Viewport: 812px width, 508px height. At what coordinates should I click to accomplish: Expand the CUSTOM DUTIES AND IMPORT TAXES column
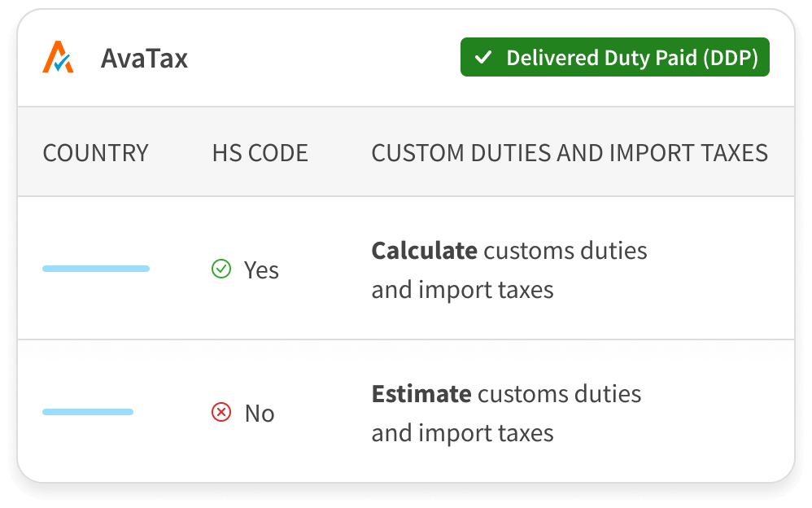[570, 152]
